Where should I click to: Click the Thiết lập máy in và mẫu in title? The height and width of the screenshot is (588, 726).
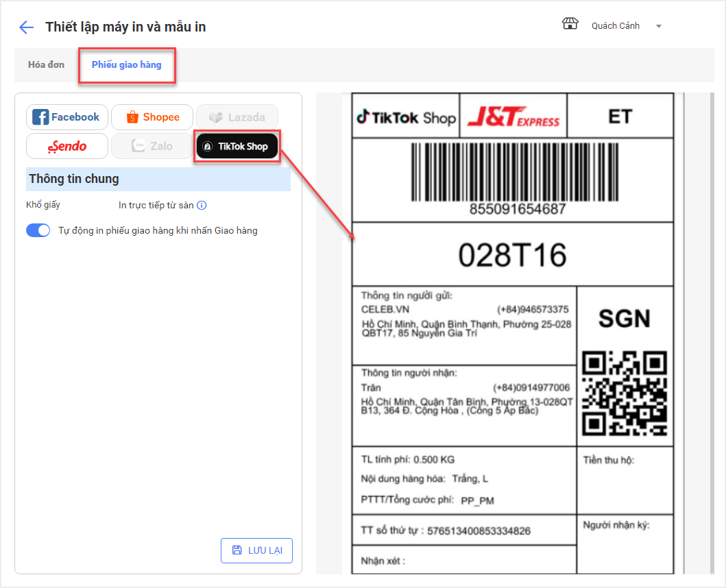pyautogui.click(x=125, y=27)
